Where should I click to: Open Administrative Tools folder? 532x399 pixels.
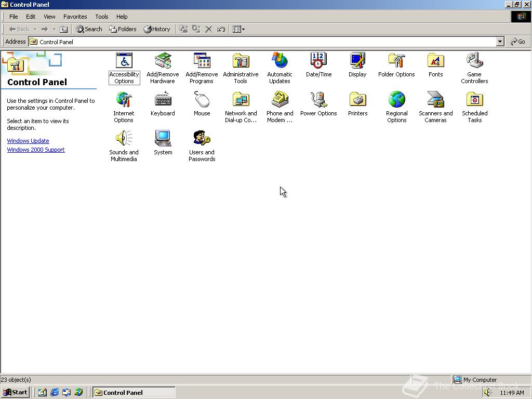click(241, 68)
